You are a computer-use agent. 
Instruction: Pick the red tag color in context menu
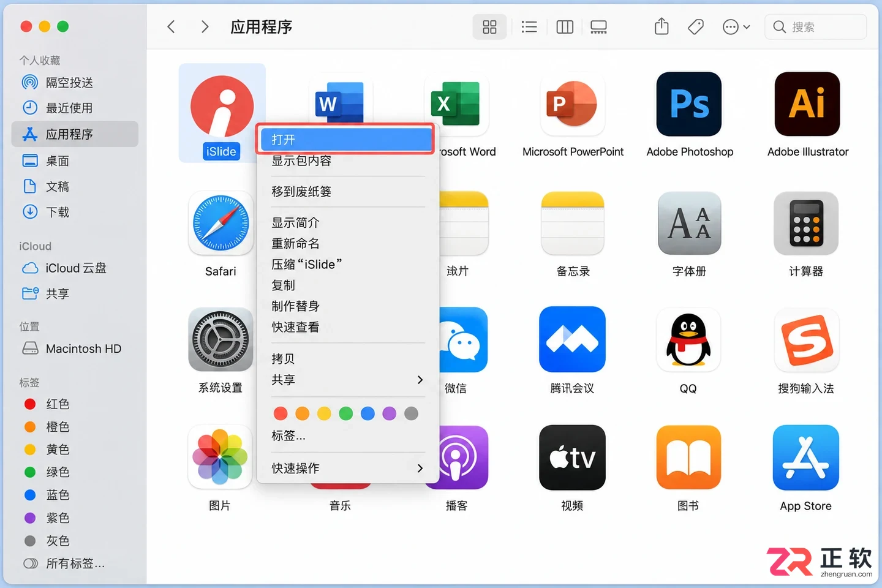pyautogui.click(x=281, y=413)
